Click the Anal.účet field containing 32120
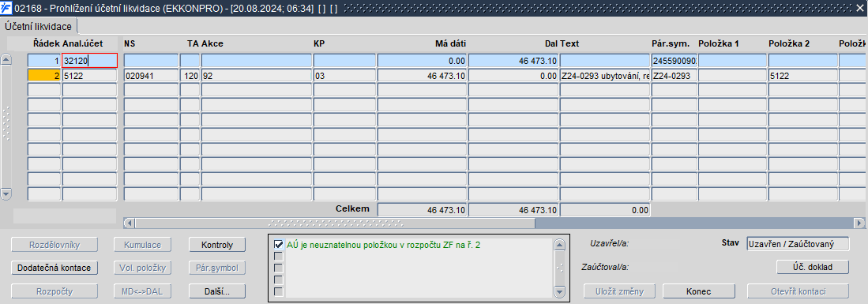868x304 pixels. (89, 60)
